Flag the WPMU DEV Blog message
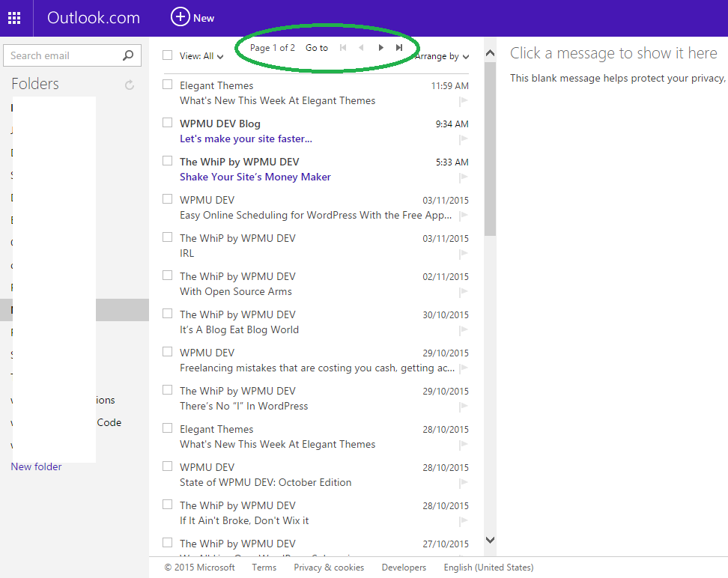Screen dimensions: 728x578 tap(463, 139)
